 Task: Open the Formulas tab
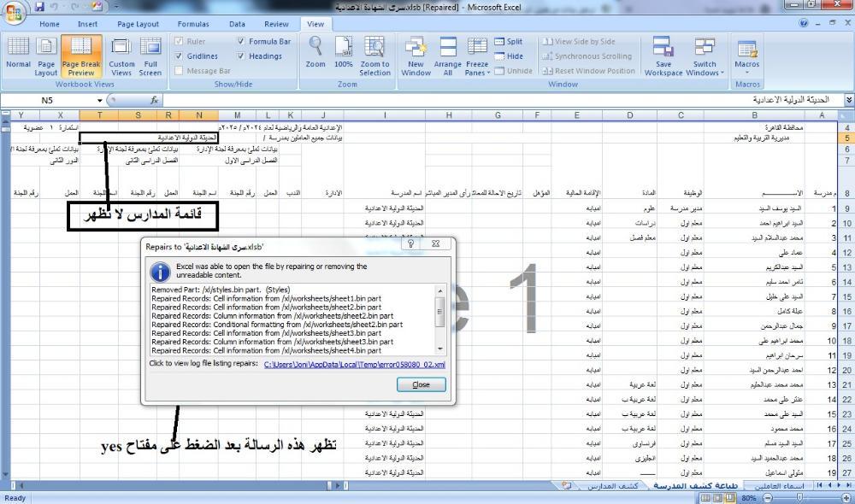pos(193,24)
